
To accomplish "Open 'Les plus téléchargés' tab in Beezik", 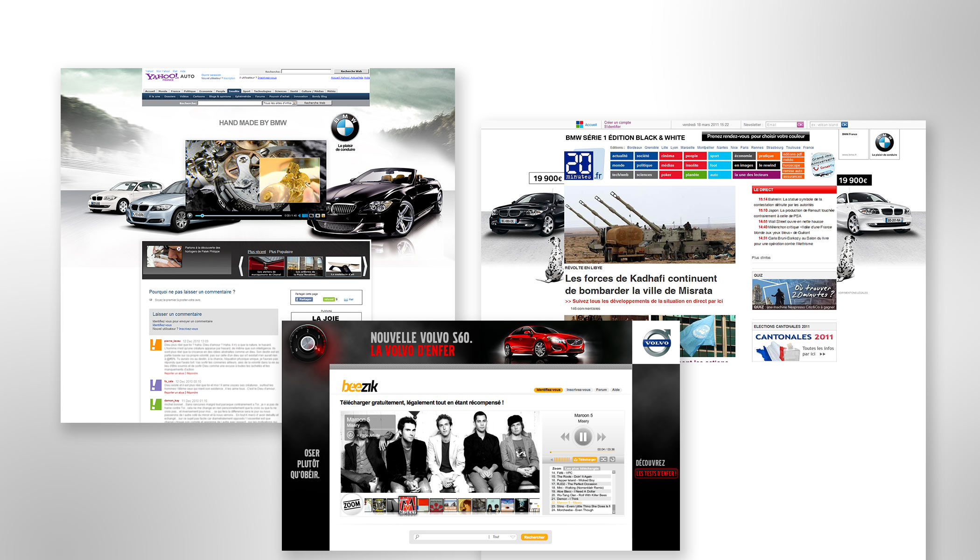I will (581, 469).
